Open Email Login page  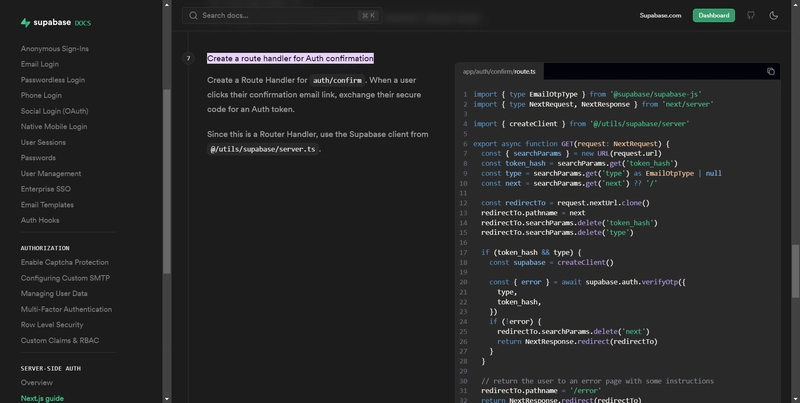point(39,64)
